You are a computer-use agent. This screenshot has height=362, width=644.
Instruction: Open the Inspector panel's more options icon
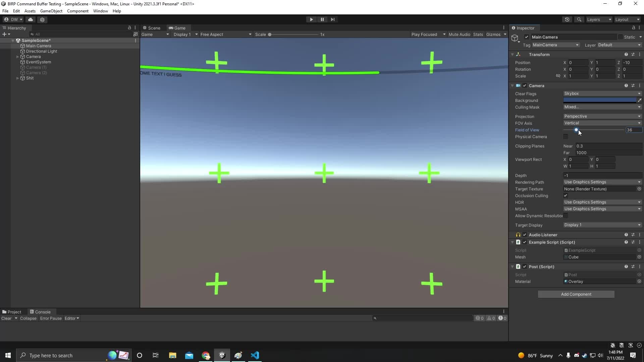pos(639,28)
